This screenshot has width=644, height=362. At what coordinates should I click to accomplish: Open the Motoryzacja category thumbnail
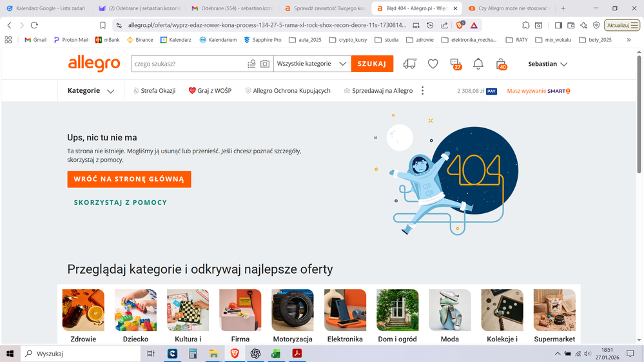(292, 310)
